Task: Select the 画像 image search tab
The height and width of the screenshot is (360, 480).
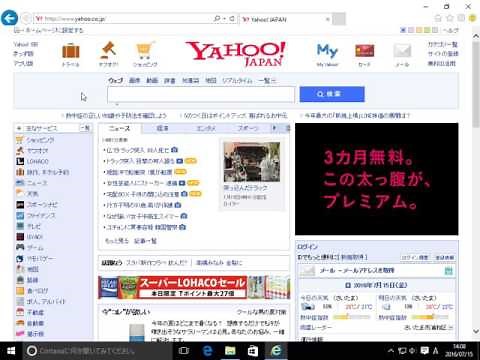Action: point(134,80)
